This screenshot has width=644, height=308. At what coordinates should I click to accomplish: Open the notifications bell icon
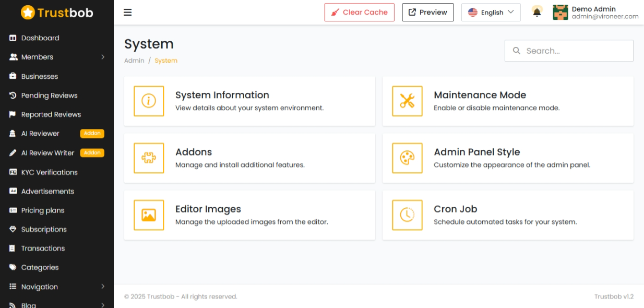click(536, 12)
